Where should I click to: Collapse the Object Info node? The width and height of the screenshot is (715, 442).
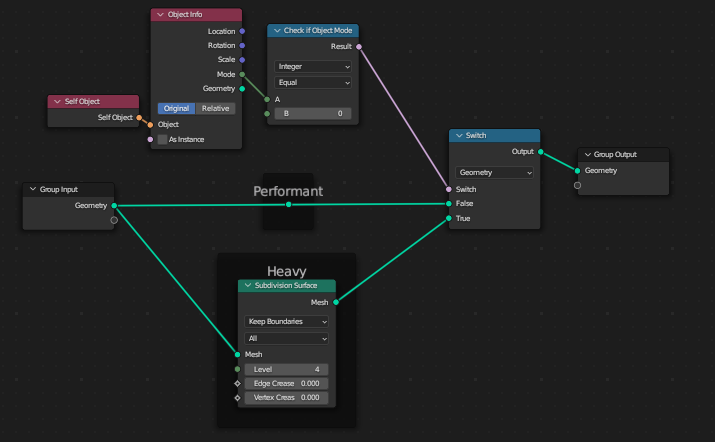(160, 15)
